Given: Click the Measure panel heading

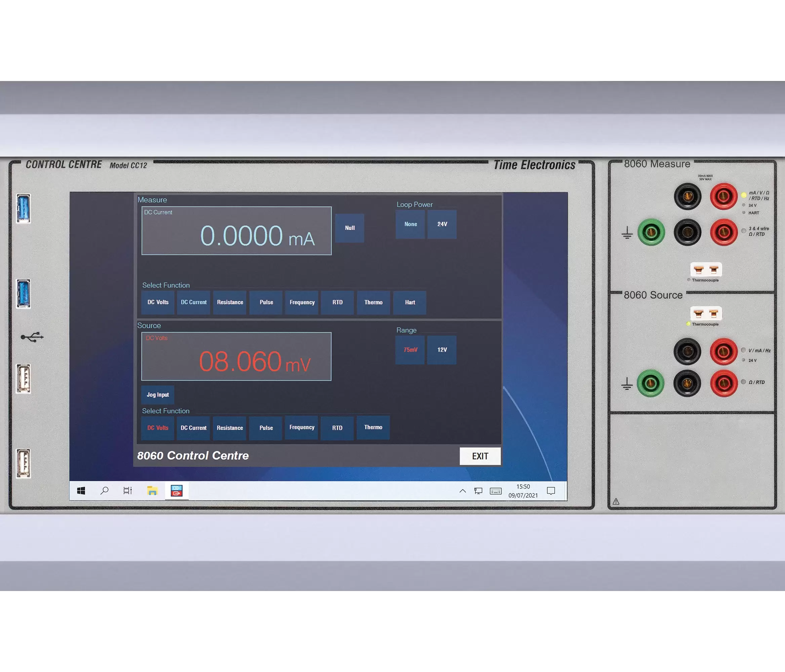Looking at the screenshot, I should pyautogui.click(x=152, y=200).
